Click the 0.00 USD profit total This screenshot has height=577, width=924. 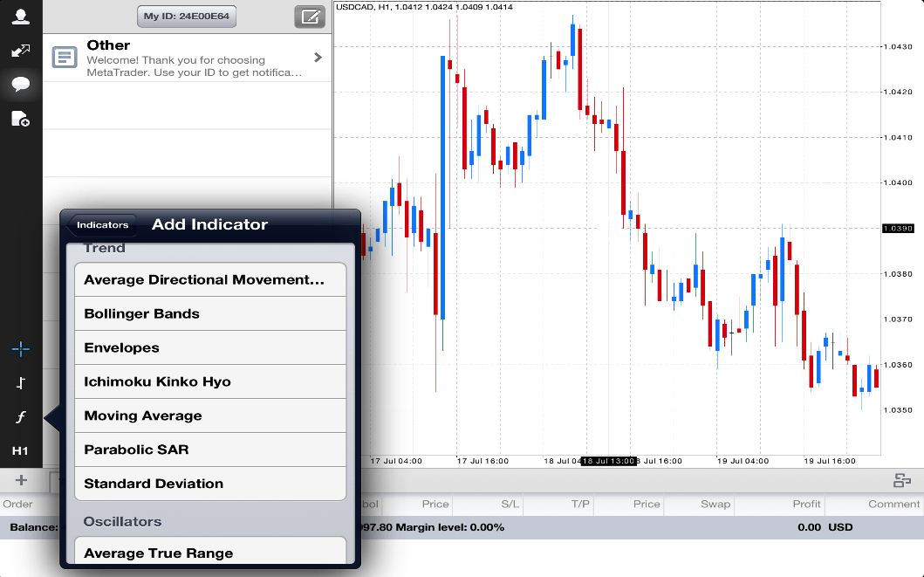825,527
